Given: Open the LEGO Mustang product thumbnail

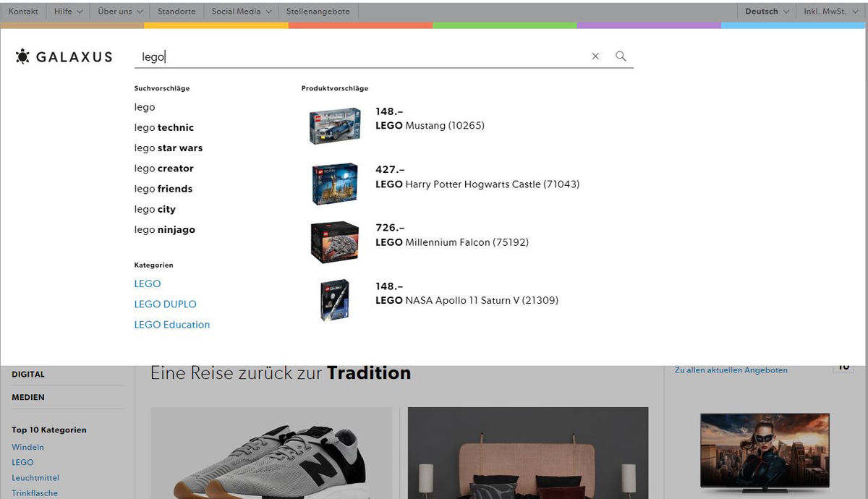Looking at the screenshot, I should click(x=334, y=124).
